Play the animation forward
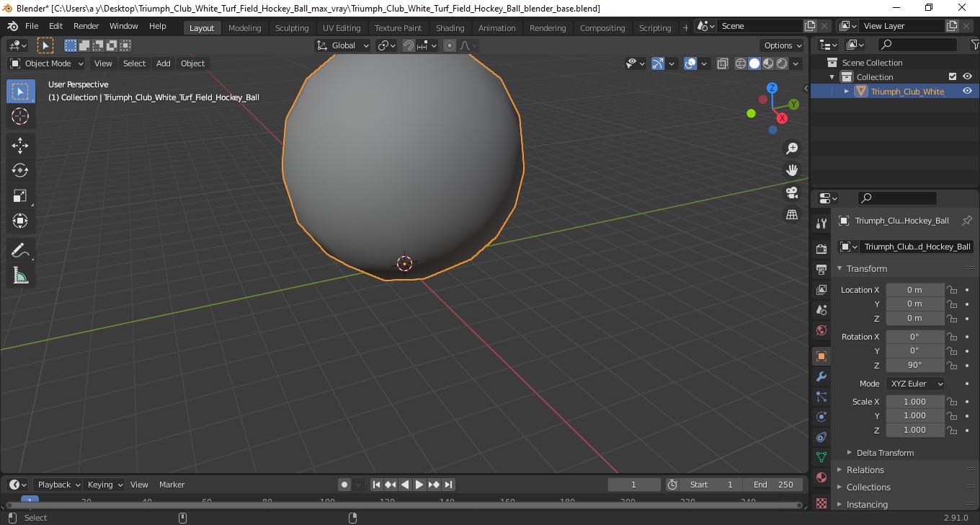 coord(419,485)
